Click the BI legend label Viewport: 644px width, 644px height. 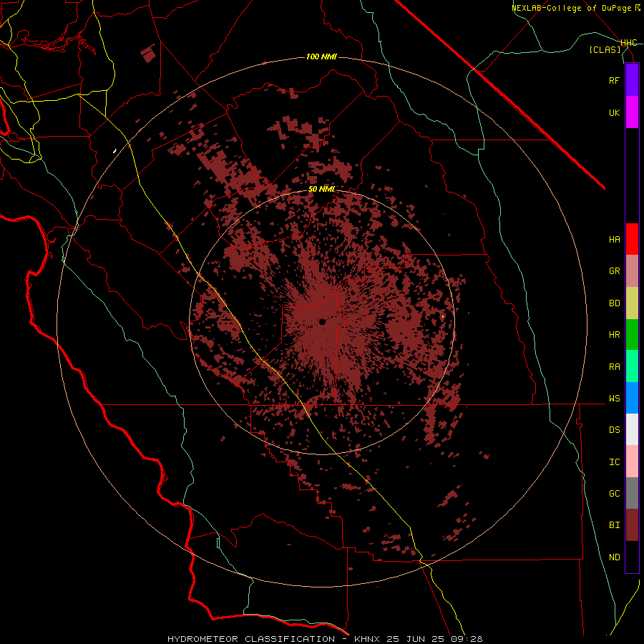click(x=615, y=525)
